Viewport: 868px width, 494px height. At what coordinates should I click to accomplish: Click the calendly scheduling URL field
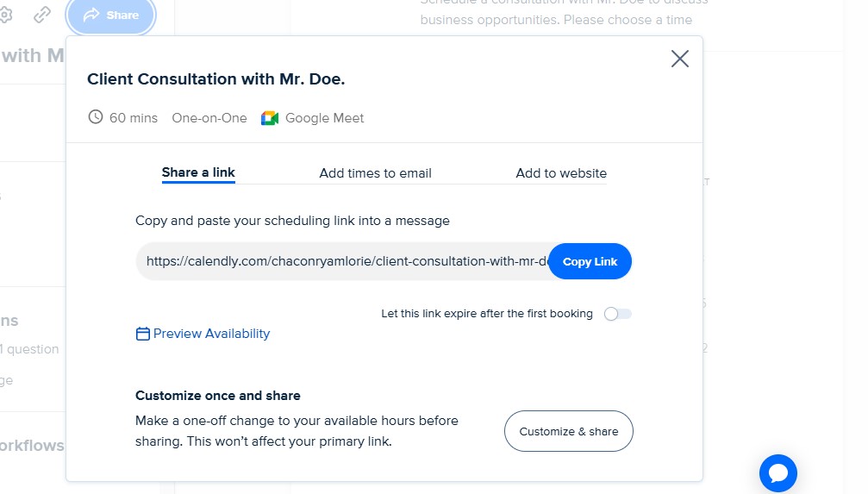(342, 261)
